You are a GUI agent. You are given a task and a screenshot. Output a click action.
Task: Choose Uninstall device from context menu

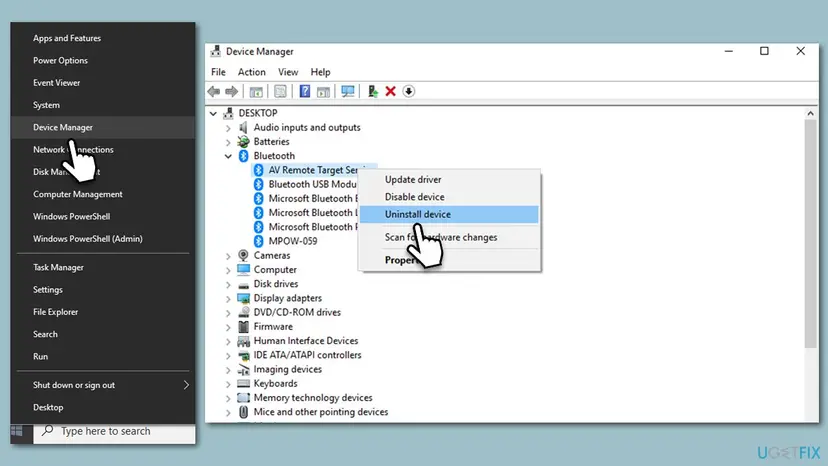(449, 215)
